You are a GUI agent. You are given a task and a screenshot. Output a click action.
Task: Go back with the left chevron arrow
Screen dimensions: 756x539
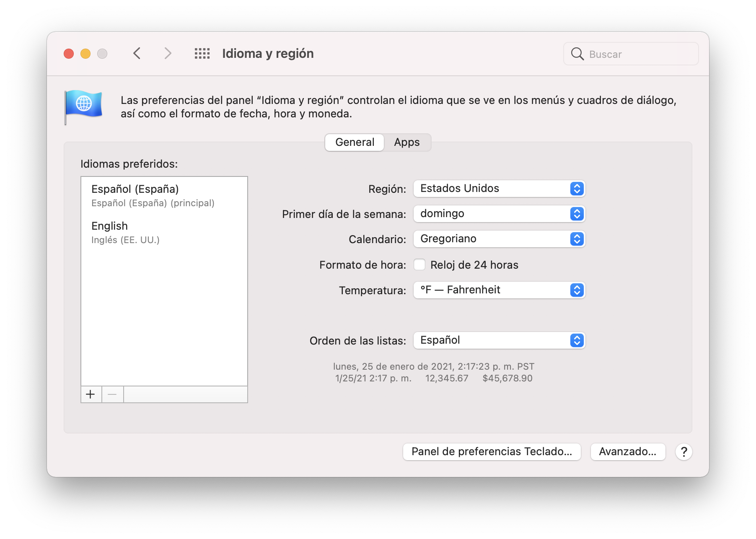pyautogui.click(x=137, y=54)
